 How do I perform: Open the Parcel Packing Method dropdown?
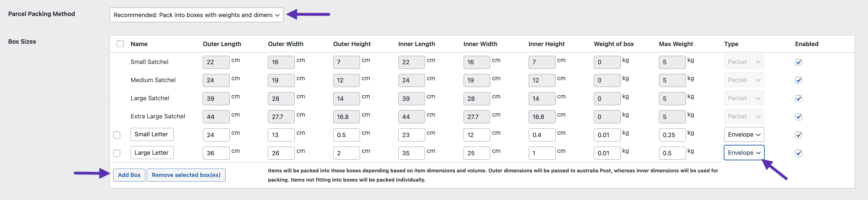click(x=197, y=15)
